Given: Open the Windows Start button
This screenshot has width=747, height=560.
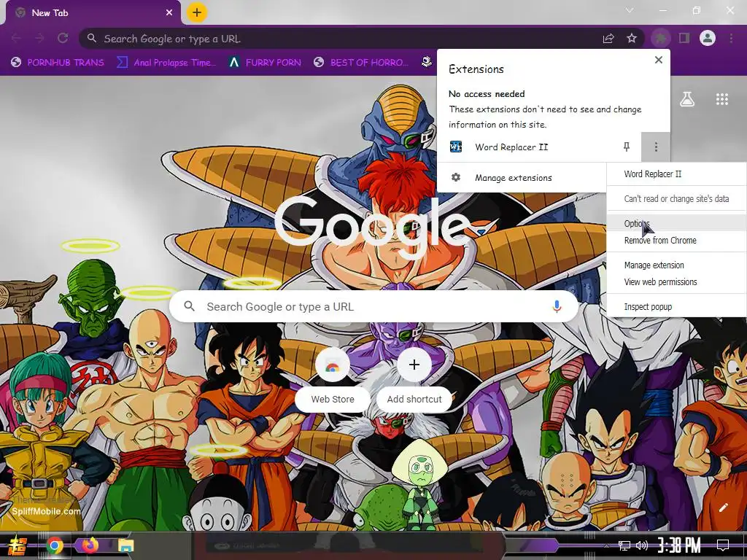Looking at the screenshot, I should [18, 545].
